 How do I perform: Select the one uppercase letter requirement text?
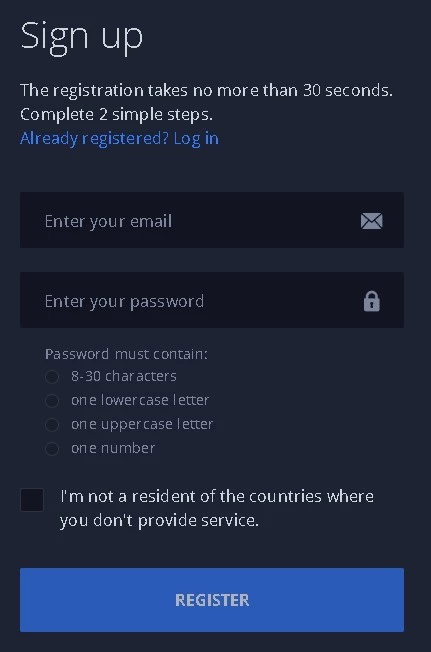point(142,425)
